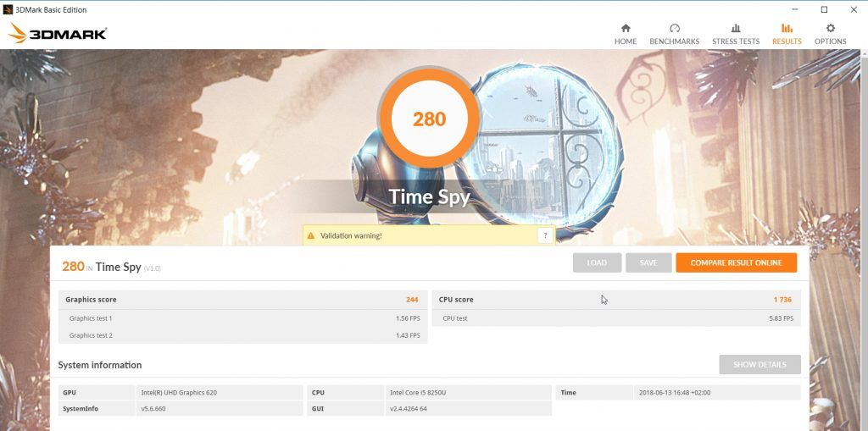Click the 3DMark title bar app icon

tap(8, 9)
